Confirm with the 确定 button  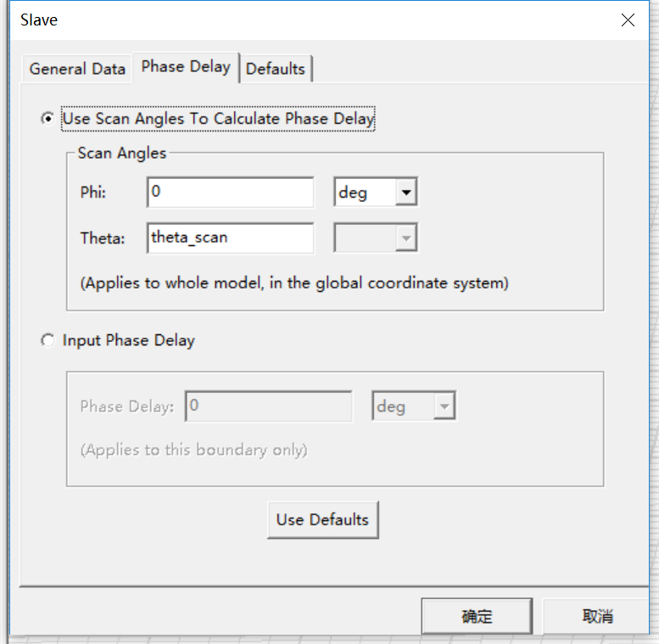coord(477,617)
